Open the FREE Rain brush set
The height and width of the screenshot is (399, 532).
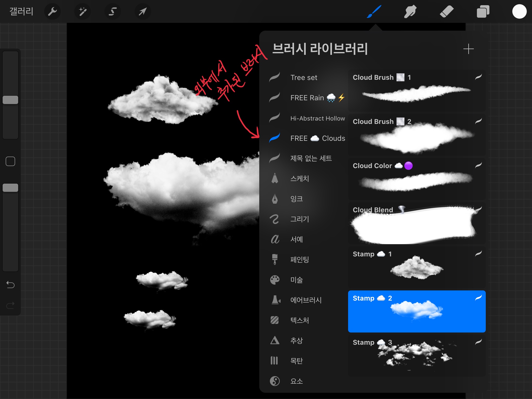pyautogui.click(x=308, y=98)
